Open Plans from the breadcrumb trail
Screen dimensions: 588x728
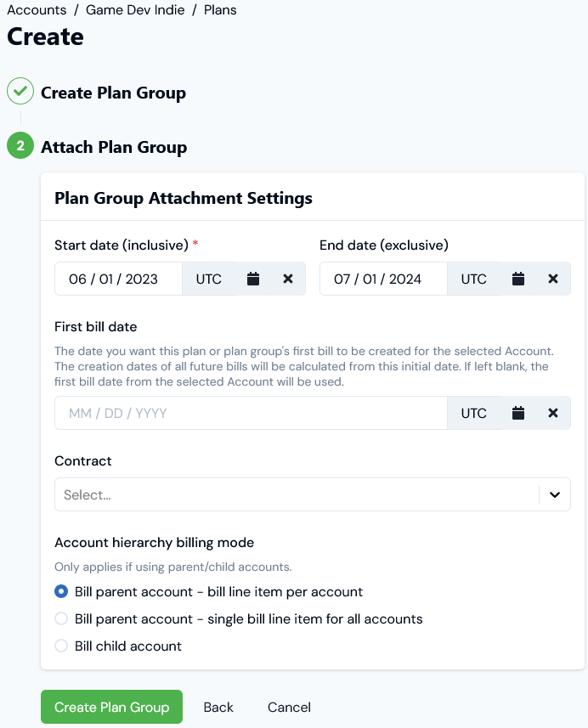click(x=220, y=9)
